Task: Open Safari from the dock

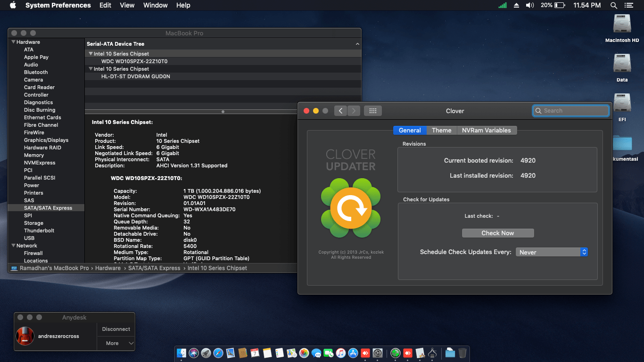Action: coord(218,353)
